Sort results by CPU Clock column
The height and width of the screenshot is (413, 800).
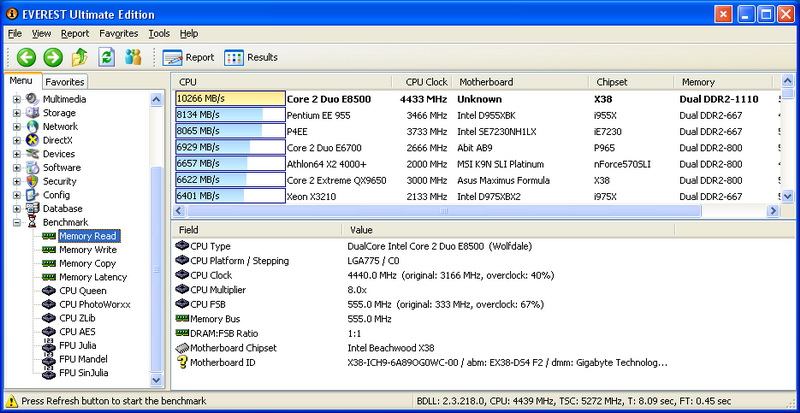coord(426,82)
